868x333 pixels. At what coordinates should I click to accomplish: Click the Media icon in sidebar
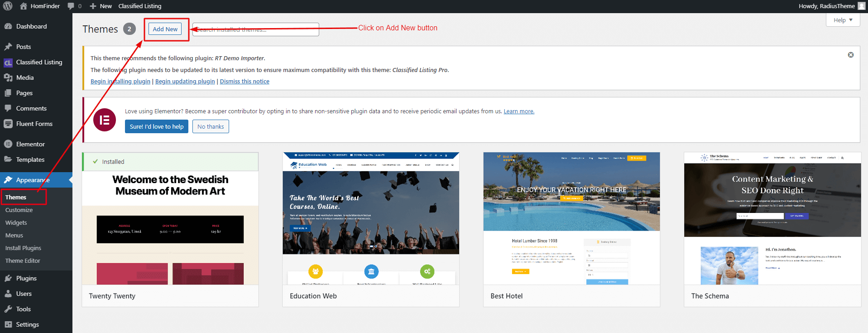(8, 77)
